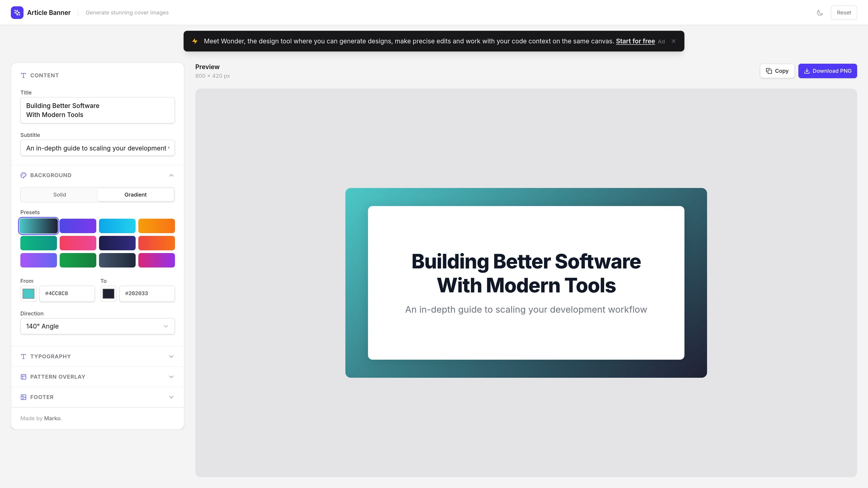Select the red-orange gradient preset
Image resolution: width=868 pixels, height=488 pixels.
coord(156,243)
